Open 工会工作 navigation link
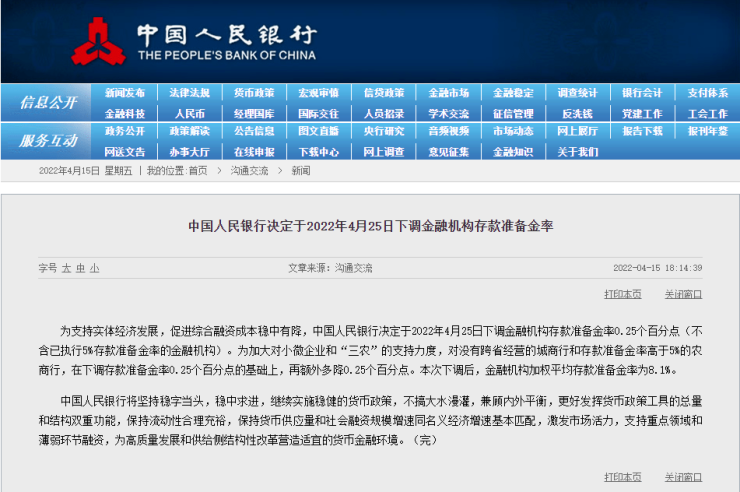740x492 pixels. click(707, 114)
